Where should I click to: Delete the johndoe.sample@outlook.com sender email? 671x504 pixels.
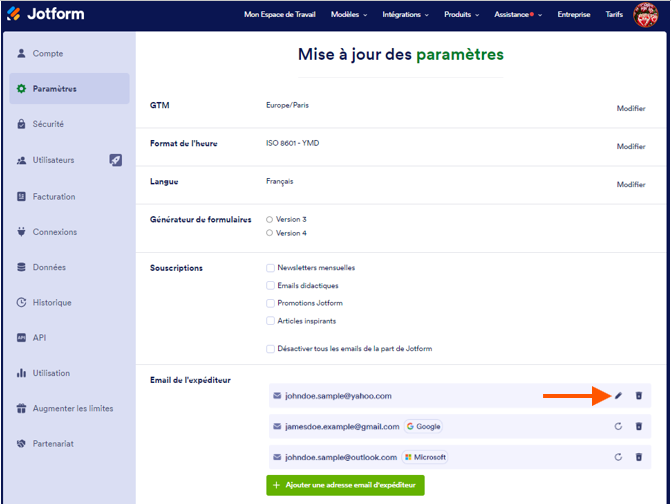[x=638, y=457]
